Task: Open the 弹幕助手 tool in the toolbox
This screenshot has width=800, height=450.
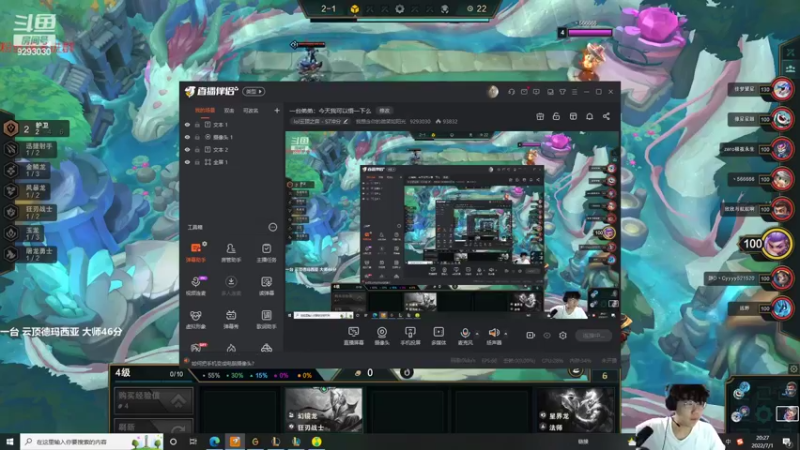Action: [x=195, y=252]
